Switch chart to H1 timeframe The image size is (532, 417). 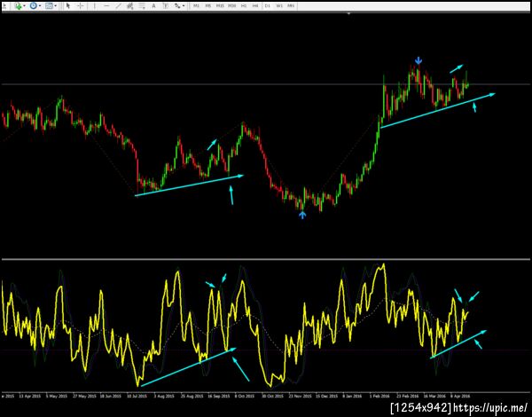(x=244, y=6)
